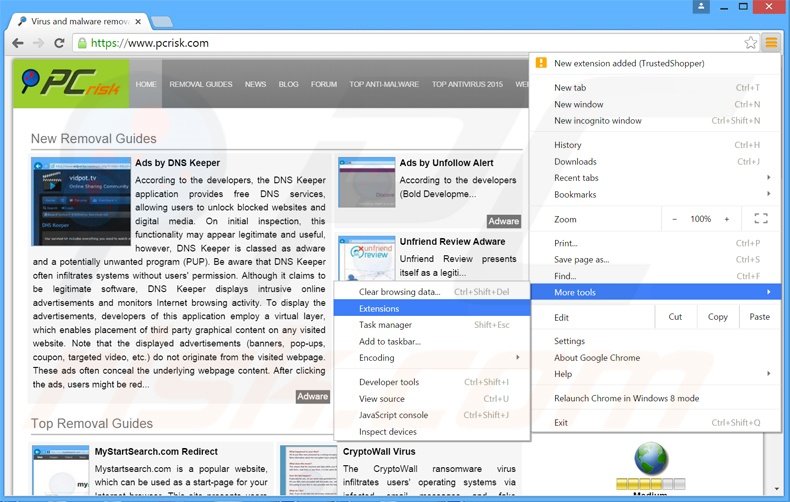Viewport: 790px width, 502px height.
Task: Click the New extension added warning icon
Action: [x=541, y=62]
